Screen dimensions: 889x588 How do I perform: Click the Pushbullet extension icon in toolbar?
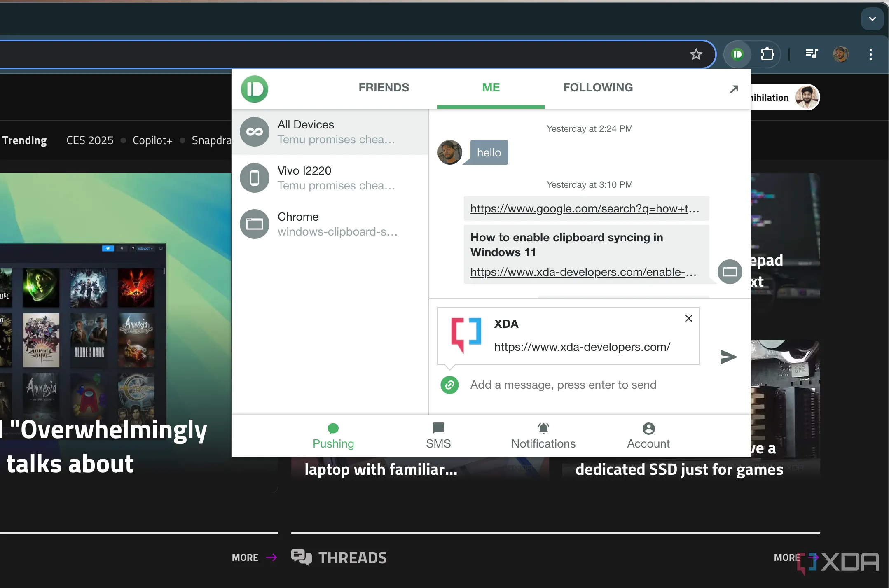tap(737, 54)
